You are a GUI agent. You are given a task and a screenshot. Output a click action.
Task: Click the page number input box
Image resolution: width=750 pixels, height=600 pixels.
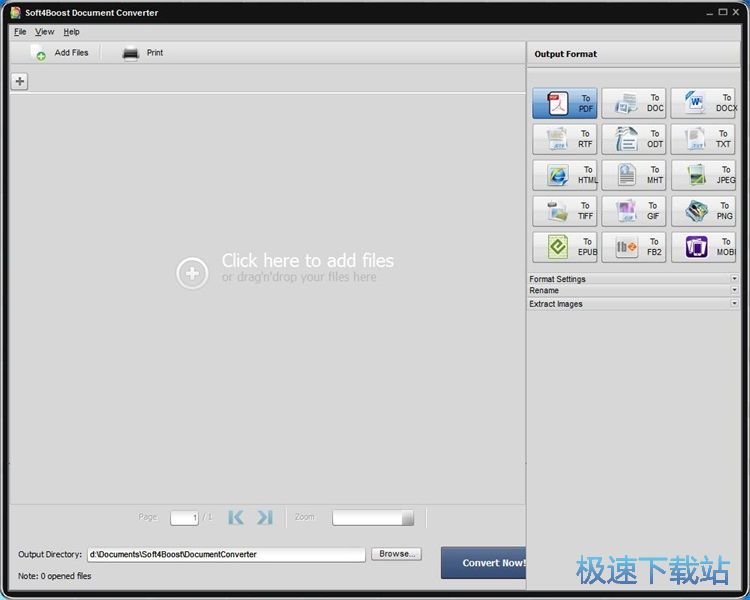point(184,518)
